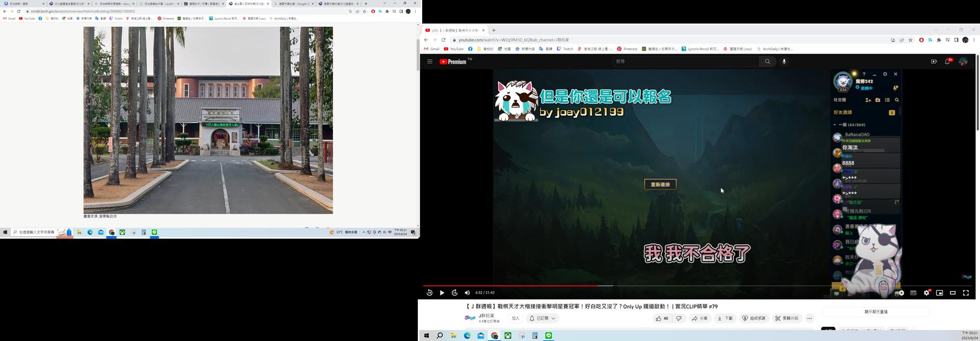Open Gmail bookmark in YouTube window
Viewport: 980px width, 341px height.
[431, 49]
